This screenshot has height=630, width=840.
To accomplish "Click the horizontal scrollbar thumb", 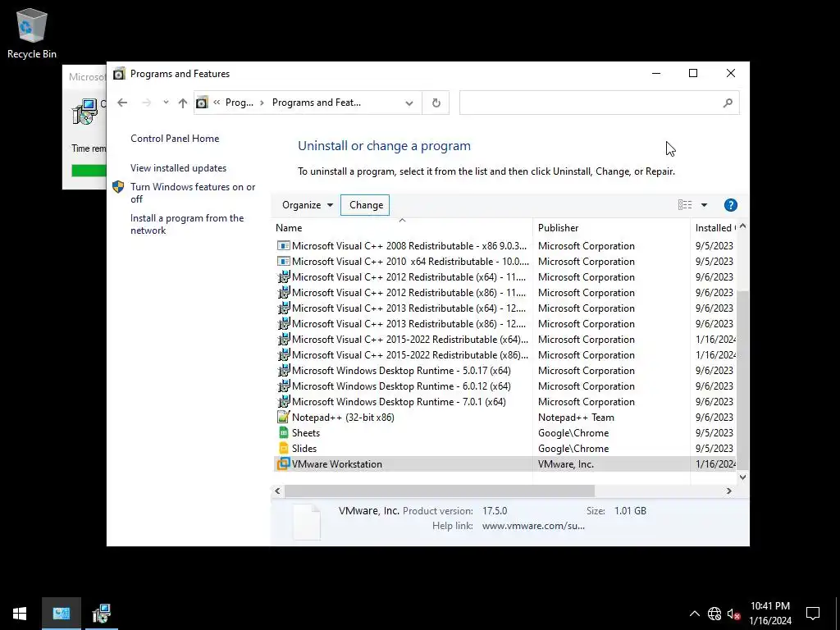I will coord(440,491).
